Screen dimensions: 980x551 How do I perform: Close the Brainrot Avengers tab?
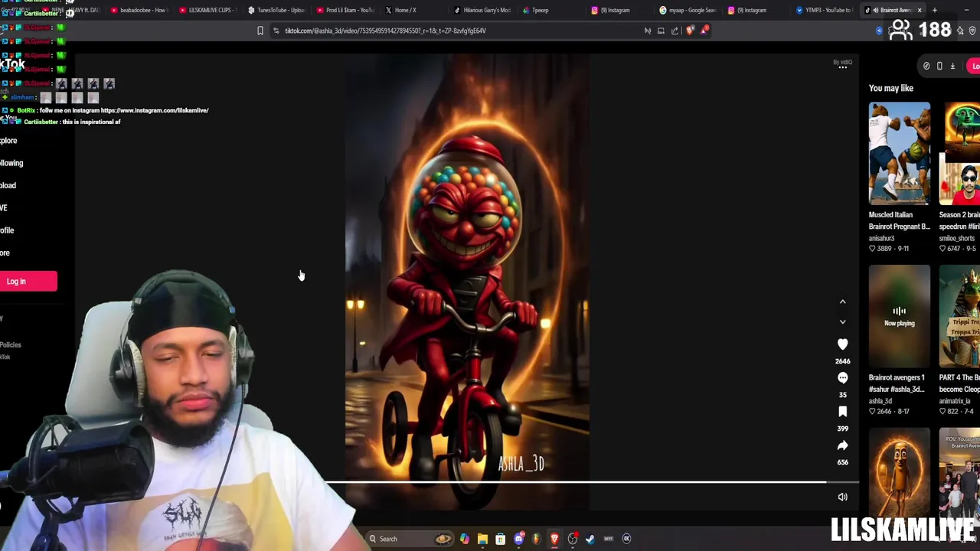(920, 10)
